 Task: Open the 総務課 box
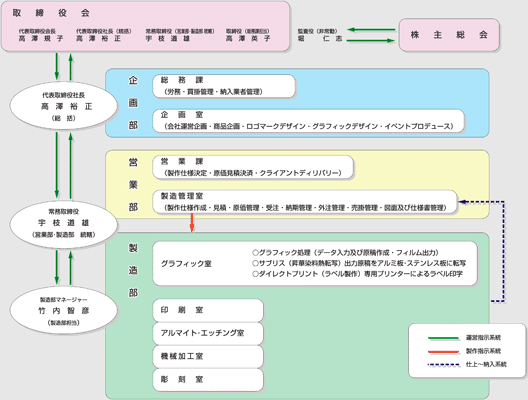click(x=224, y=86)
